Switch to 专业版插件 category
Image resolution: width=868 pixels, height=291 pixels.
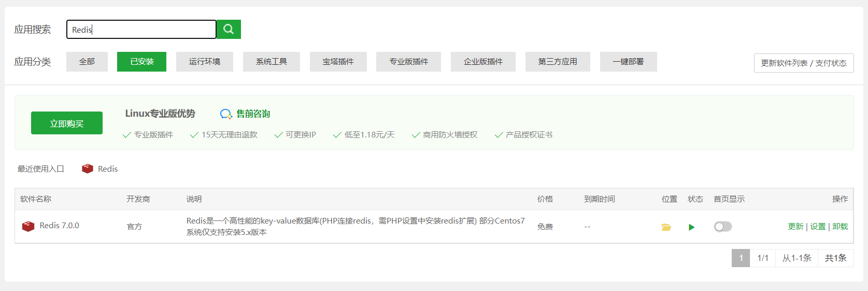[x=409, y=62]
